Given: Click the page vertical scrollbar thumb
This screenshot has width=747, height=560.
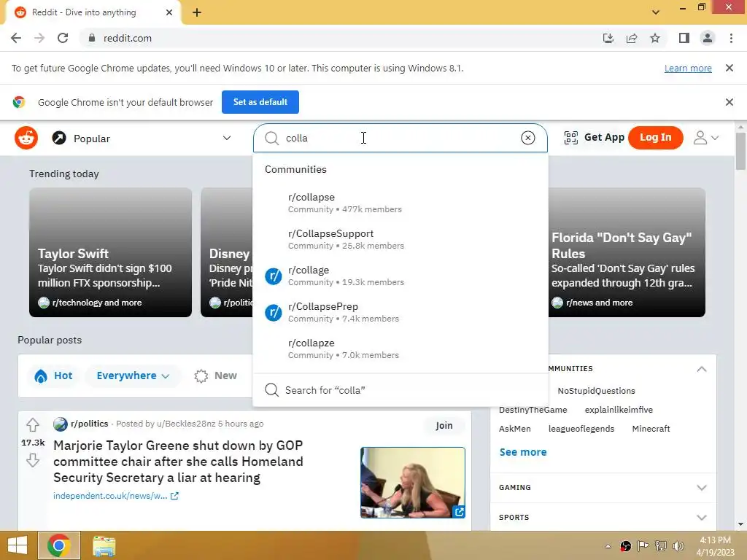Looking at the screenshot, I should pyautogui.click(x=740, y=152).
